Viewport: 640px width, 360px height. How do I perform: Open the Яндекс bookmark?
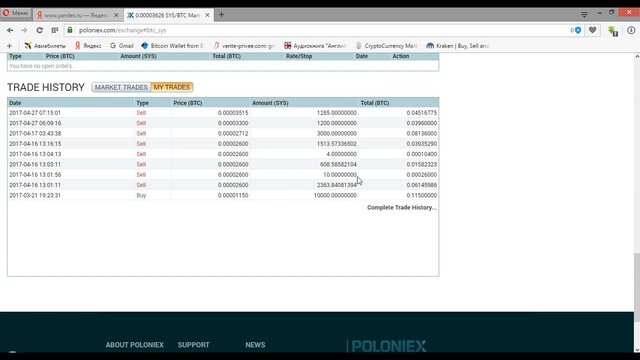[x=88, y=46]
